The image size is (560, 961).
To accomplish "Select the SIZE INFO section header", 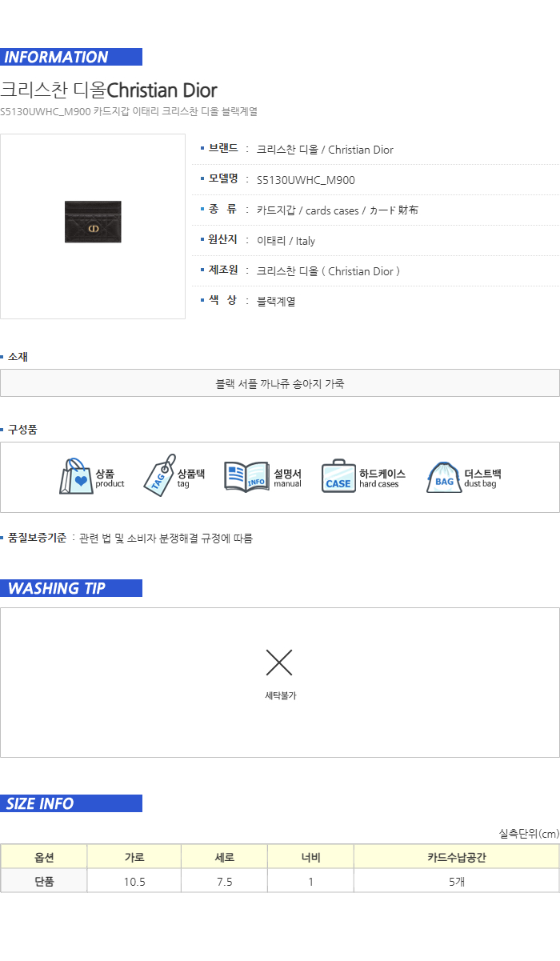I will pos(71,803).
